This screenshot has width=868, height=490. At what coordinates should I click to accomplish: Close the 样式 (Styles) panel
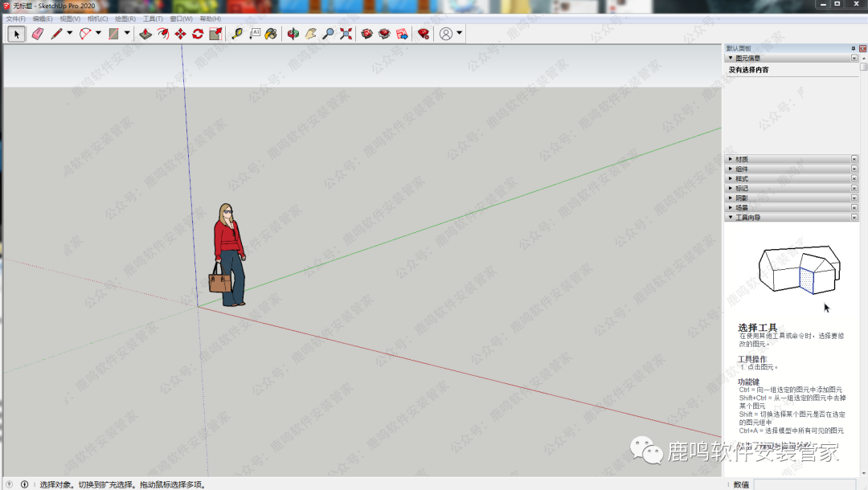(854, 178)
